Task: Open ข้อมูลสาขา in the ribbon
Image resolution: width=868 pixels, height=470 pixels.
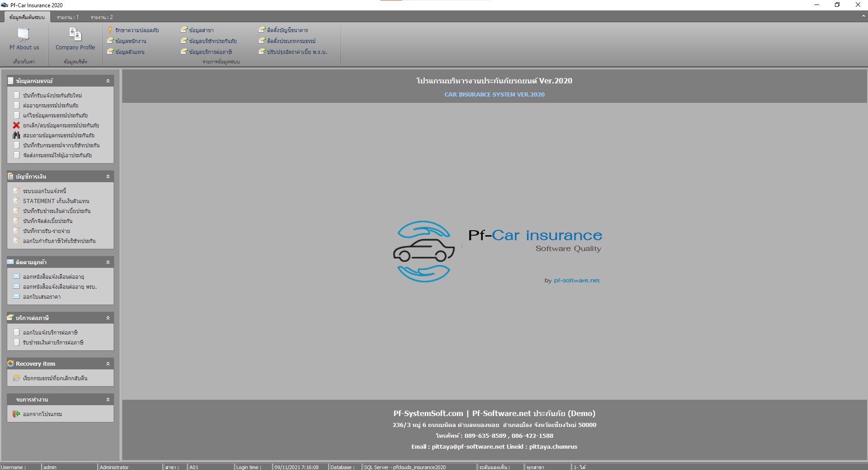Action: tap(197, 30)
